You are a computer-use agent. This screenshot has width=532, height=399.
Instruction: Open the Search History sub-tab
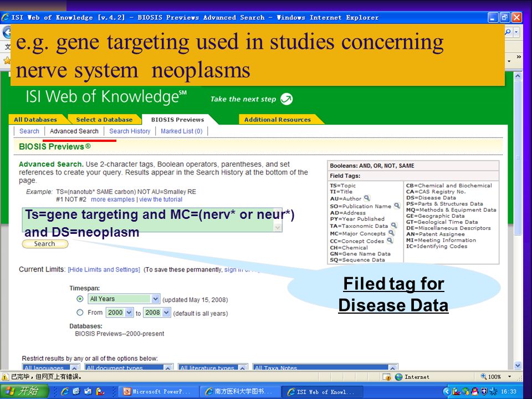coord(130,131)
